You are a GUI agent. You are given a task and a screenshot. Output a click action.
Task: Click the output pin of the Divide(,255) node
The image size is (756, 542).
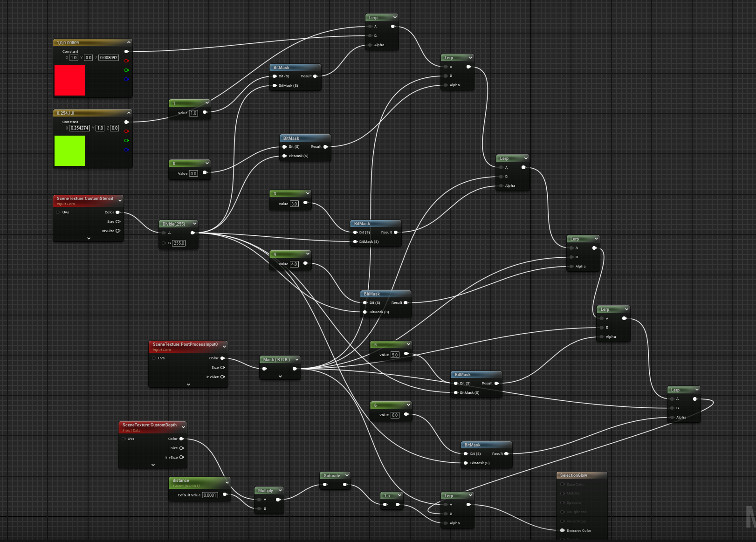(192, 233)
